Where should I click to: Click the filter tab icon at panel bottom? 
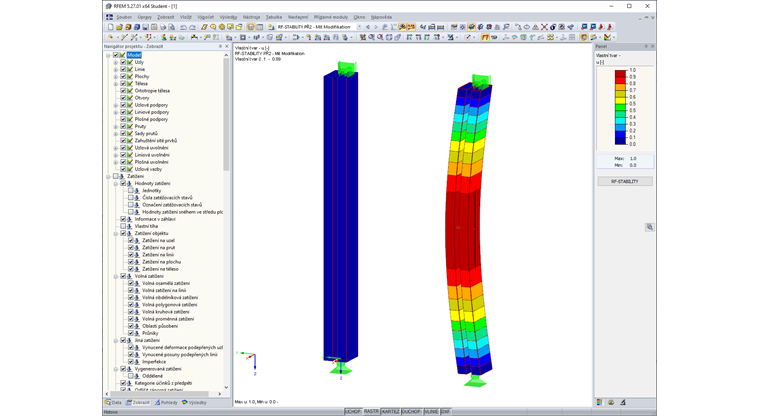click(x=623, y=402)
